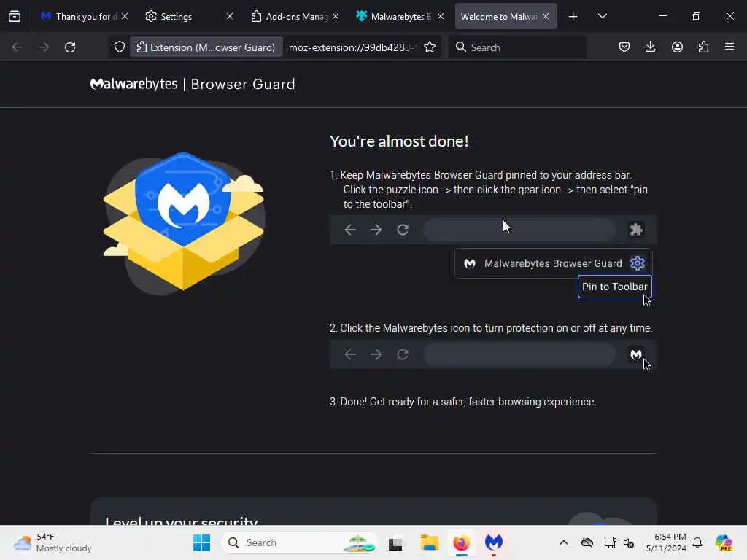Image resolution: width=747 pixels, height=560 pixels.
Task: Open notifications bell icon
Action: click(697, 542)
